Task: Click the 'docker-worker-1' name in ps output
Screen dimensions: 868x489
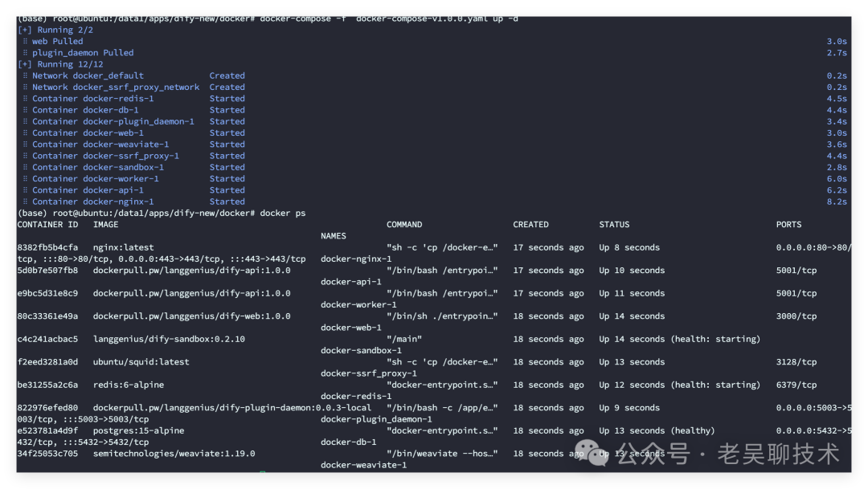Action: click(358, 305)
